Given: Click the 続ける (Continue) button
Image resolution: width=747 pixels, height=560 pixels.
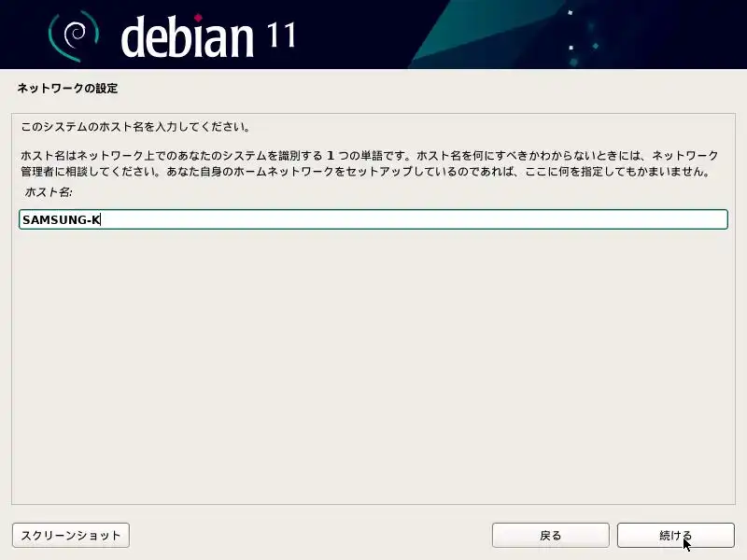Looking at the screenshot, I should pos(675,535).
